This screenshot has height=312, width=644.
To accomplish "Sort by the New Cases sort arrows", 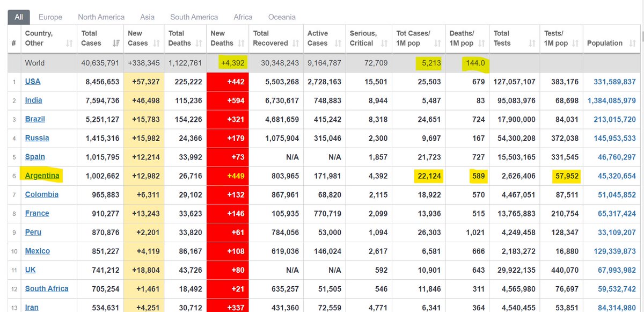I will (156, 43).
